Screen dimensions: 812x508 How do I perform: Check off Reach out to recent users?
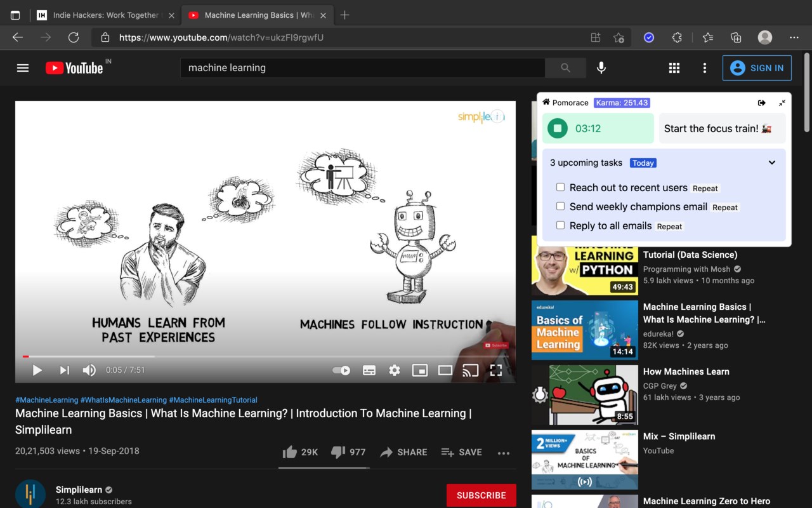[x=560, y=187]
